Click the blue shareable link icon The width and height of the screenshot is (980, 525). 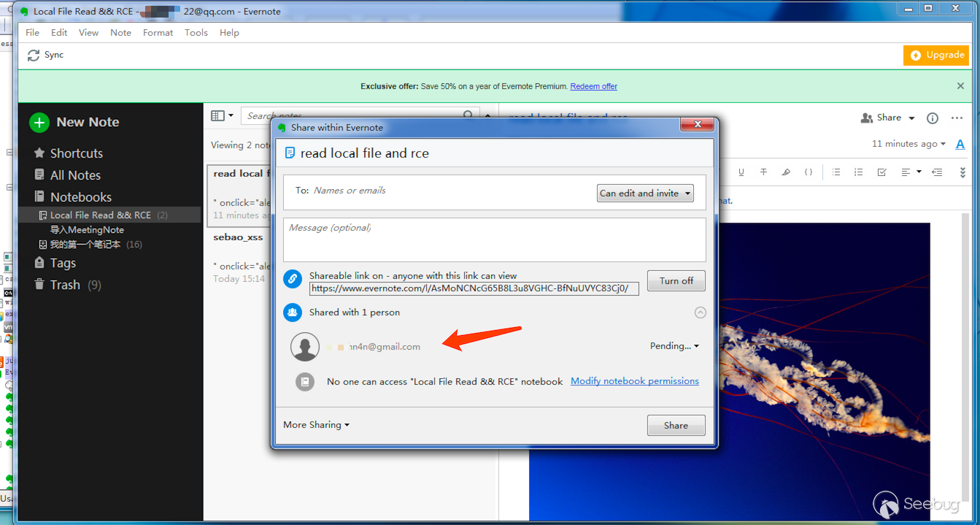point(292,278)
